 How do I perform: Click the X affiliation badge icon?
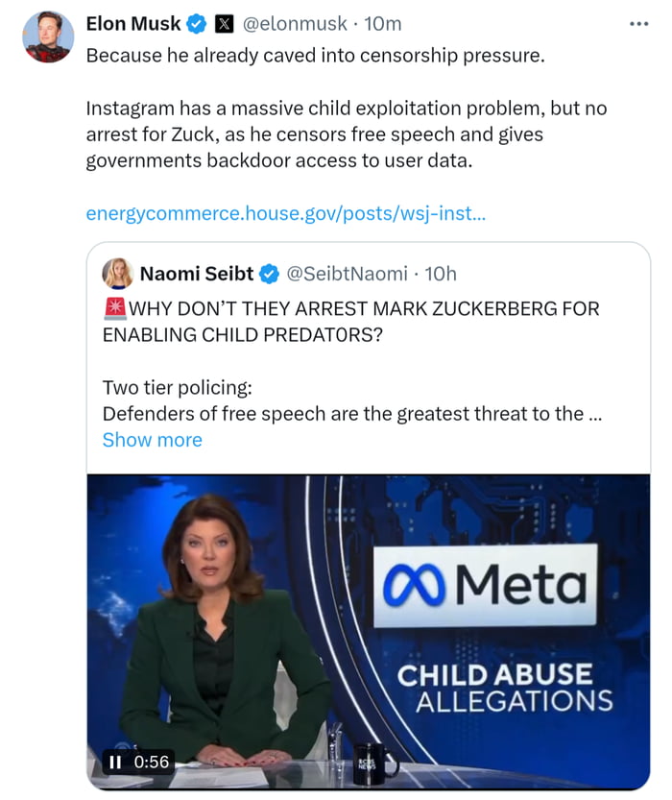224,24
